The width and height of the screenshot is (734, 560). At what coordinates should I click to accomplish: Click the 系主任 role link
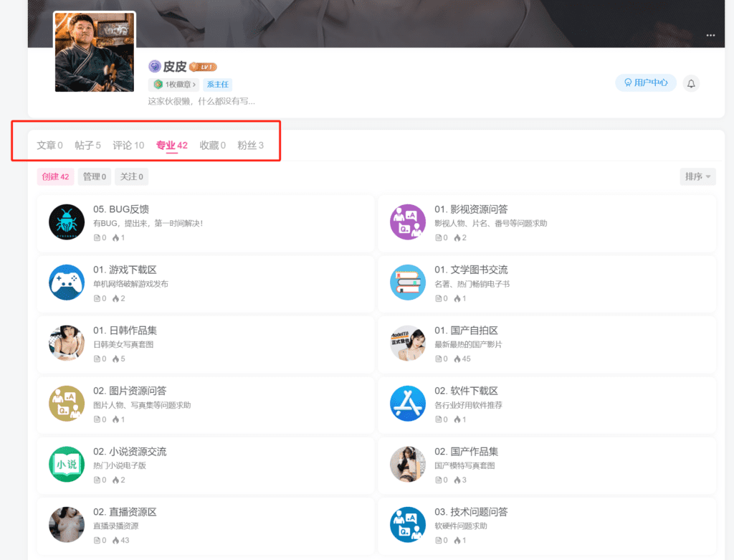coord(217,85)
